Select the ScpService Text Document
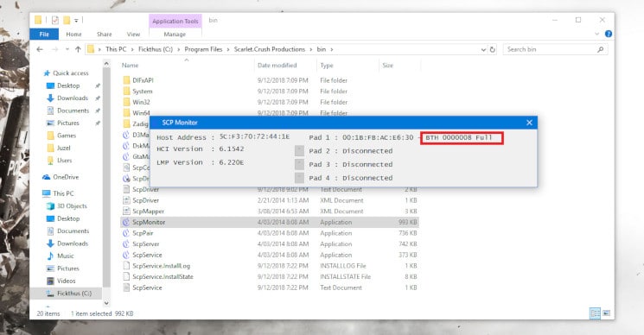 (x=147, y=288)
